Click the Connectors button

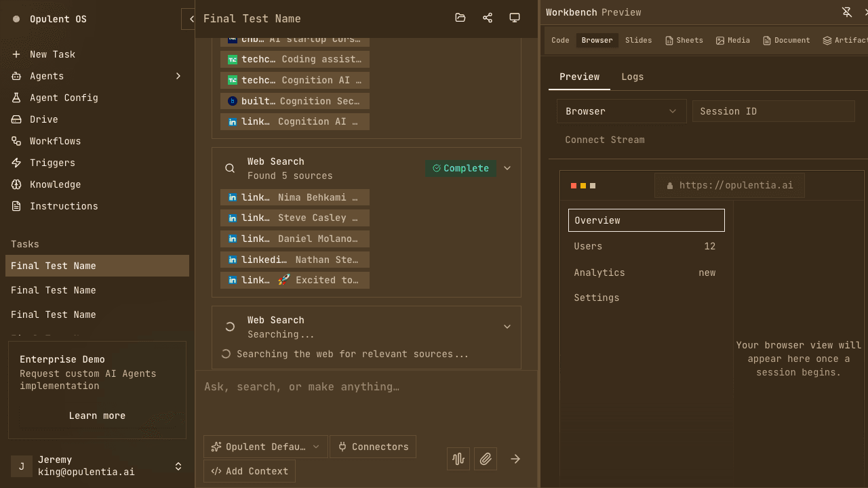(372, 447)
